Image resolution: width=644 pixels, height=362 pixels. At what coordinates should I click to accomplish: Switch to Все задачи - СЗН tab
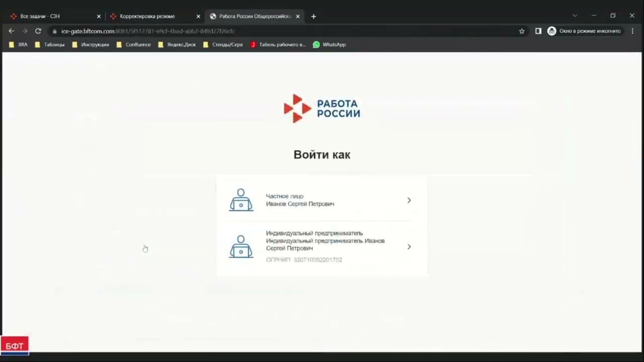tap(55, 17)
